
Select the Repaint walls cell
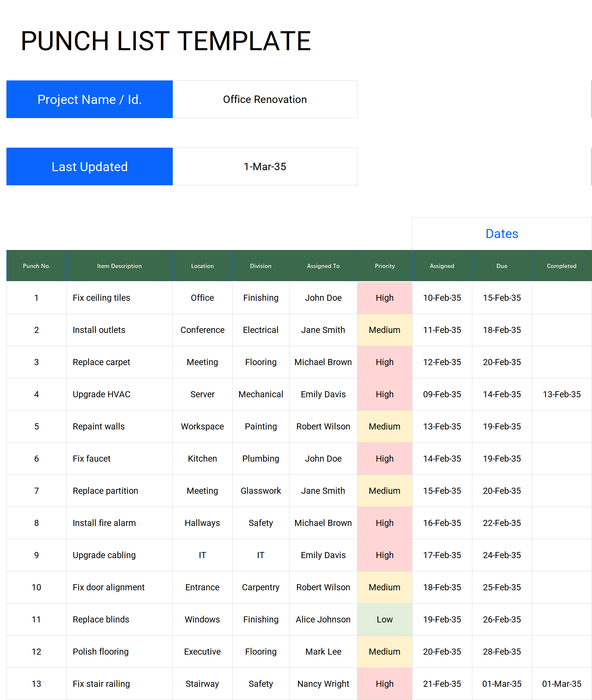click(x=119, y=427)
